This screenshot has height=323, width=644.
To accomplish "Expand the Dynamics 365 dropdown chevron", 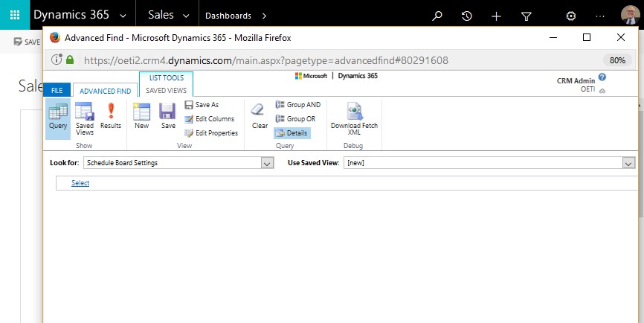I will click(x=123, y=16).
